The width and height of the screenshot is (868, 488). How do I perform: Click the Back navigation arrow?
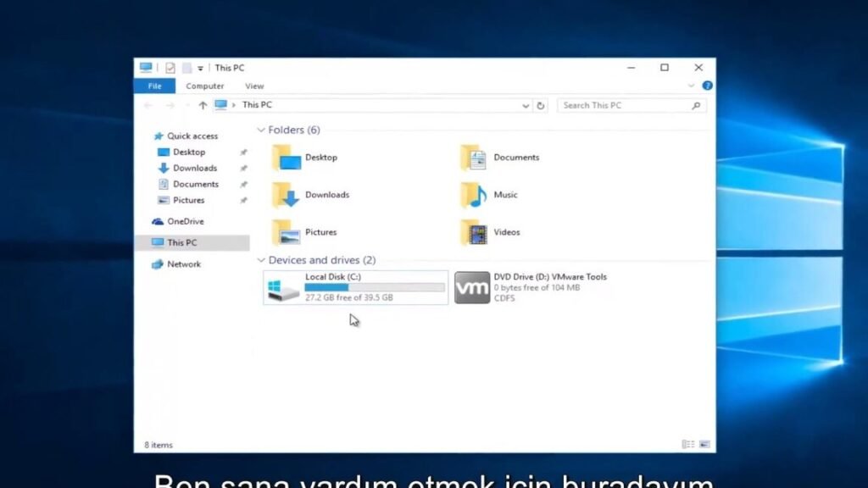click(147, 105)
